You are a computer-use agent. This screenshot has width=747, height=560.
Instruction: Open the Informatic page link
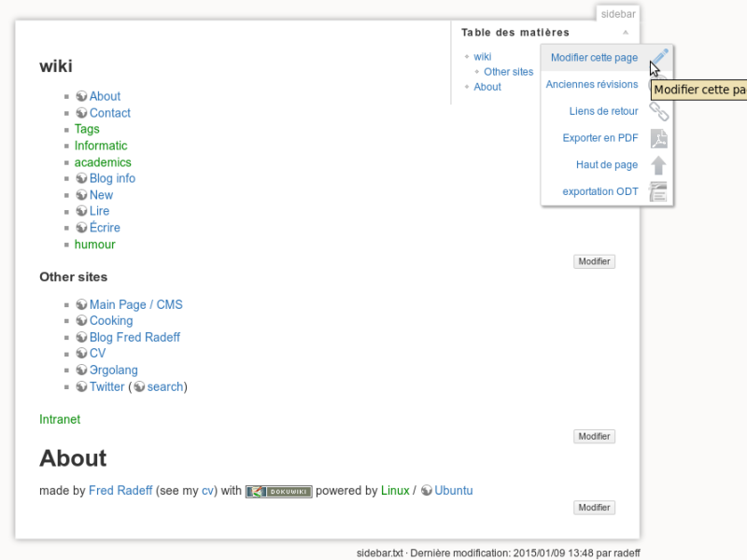coord(101,146)
